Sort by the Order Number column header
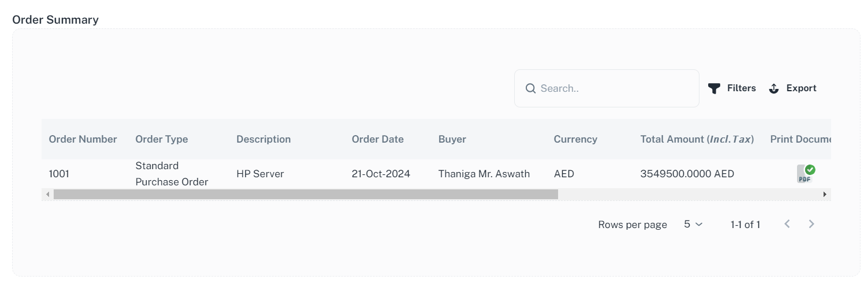 [83, 139]
